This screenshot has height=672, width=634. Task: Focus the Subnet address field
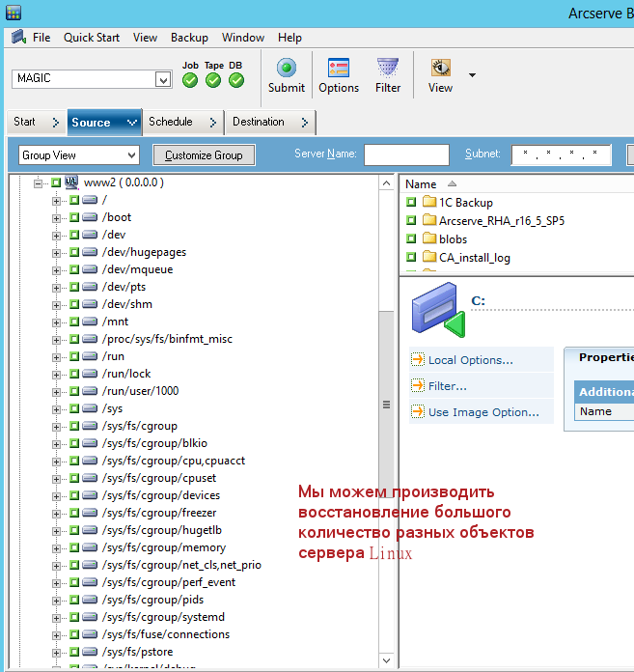tap(562, 154)
